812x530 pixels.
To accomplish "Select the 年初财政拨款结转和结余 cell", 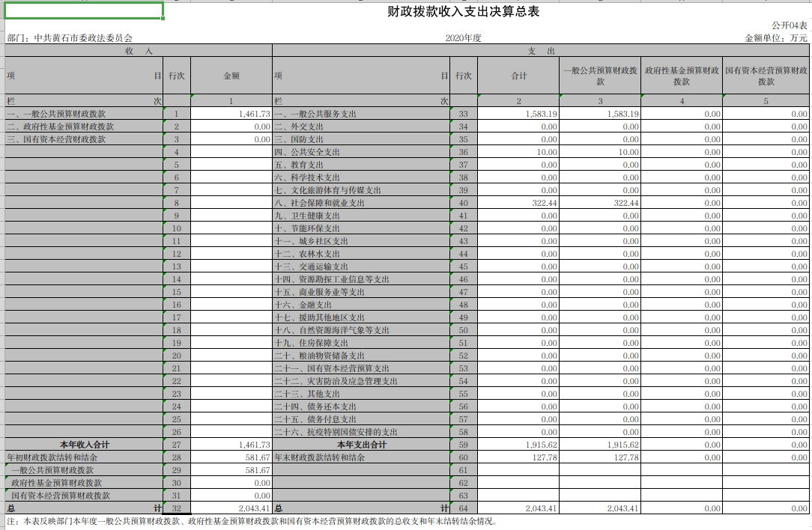I will 84,457.
